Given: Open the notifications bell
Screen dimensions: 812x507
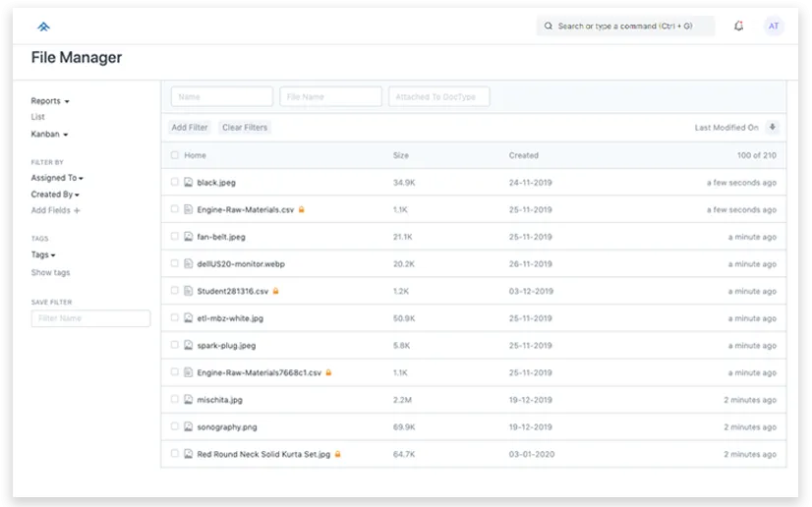Looking at the screenshot, I should [x=738, y=27].
